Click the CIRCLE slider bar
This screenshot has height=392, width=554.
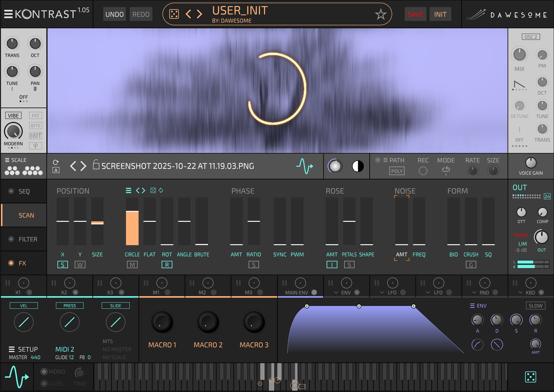coord(132,222)
